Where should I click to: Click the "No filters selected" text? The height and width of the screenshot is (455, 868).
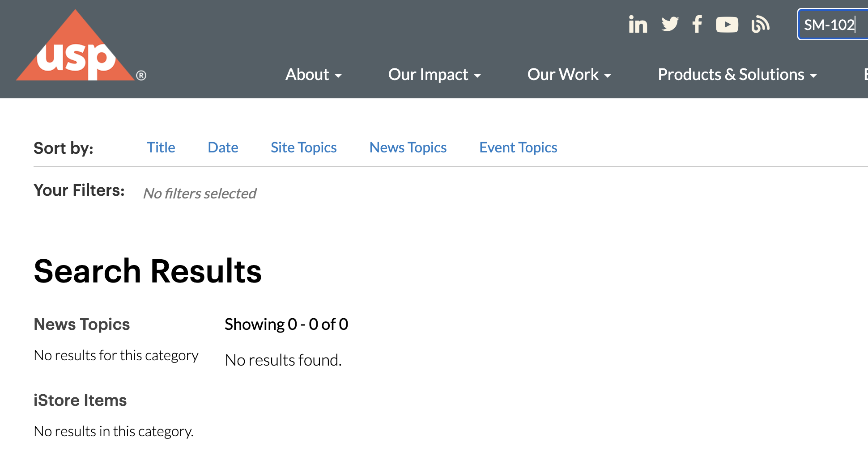pos(200,194)
